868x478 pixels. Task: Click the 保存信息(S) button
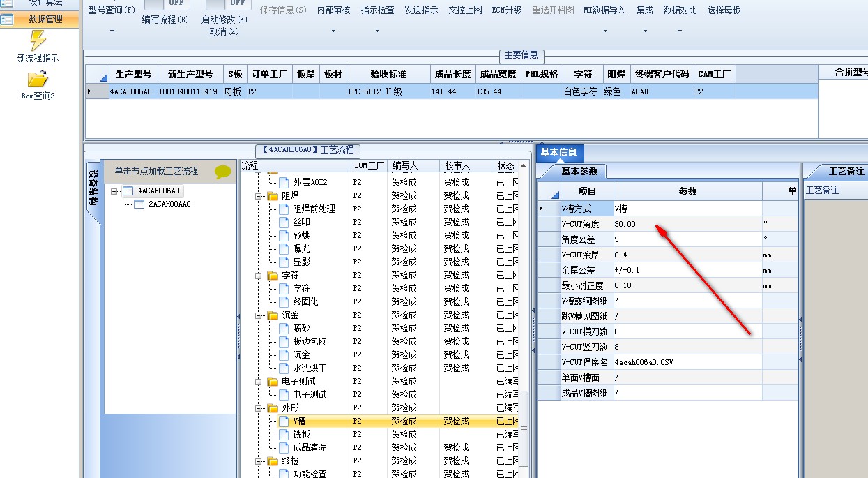click(283, 10)
